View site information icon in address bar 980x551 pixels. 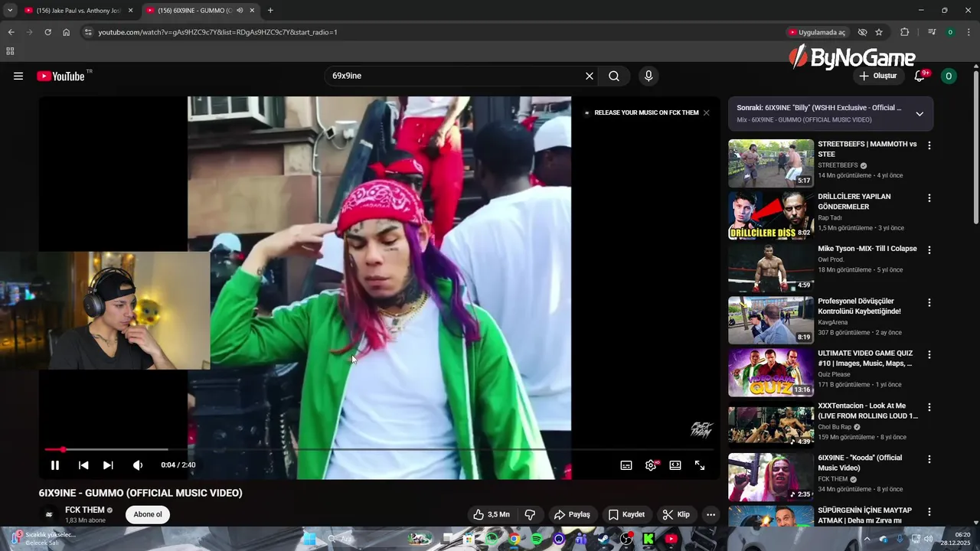click(x=88, y=32)
